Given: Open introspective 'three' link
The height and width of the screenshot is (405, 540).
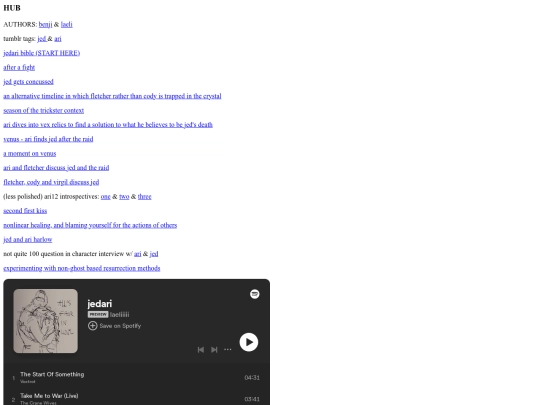Looking at the screenshot, I should click(145, 197).
